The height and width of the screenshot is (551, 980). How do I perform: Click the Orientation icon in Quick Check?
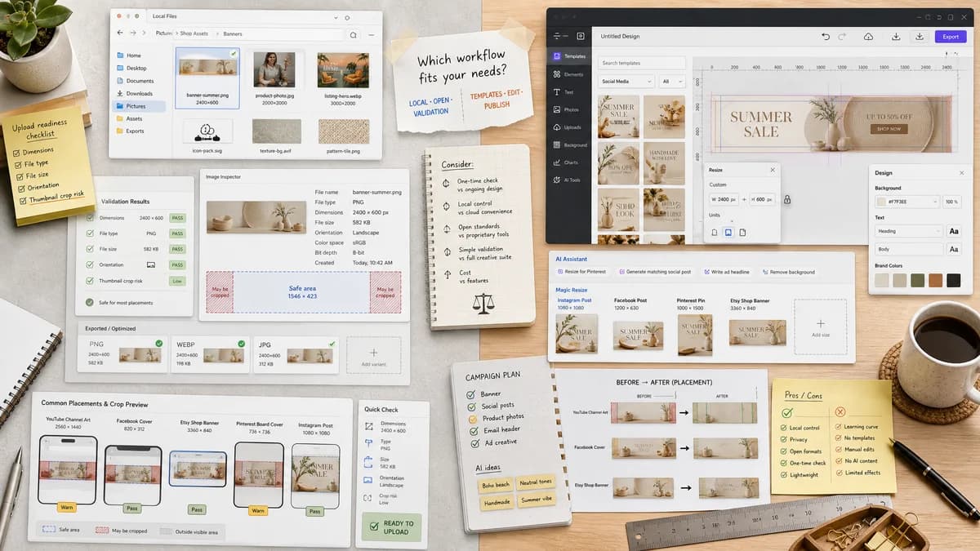pyautogui.click(x=369, y=481)
